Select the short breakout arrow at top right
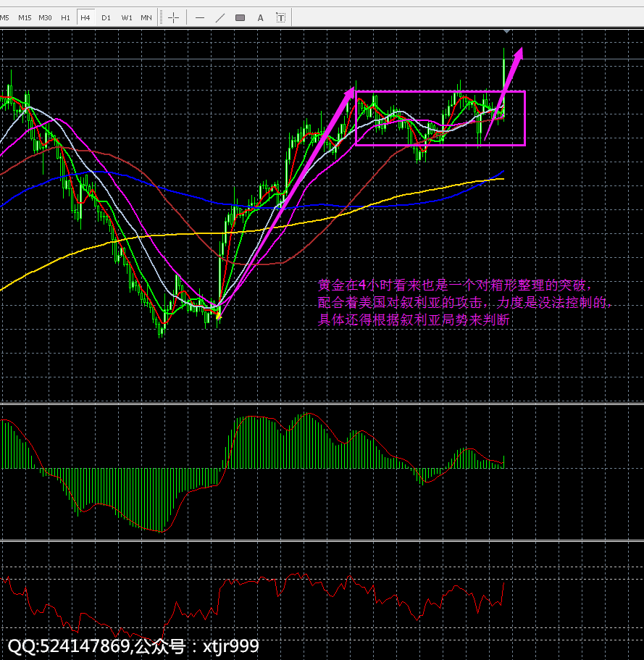This screenshot has width=644, height=660. pos(509,80)
